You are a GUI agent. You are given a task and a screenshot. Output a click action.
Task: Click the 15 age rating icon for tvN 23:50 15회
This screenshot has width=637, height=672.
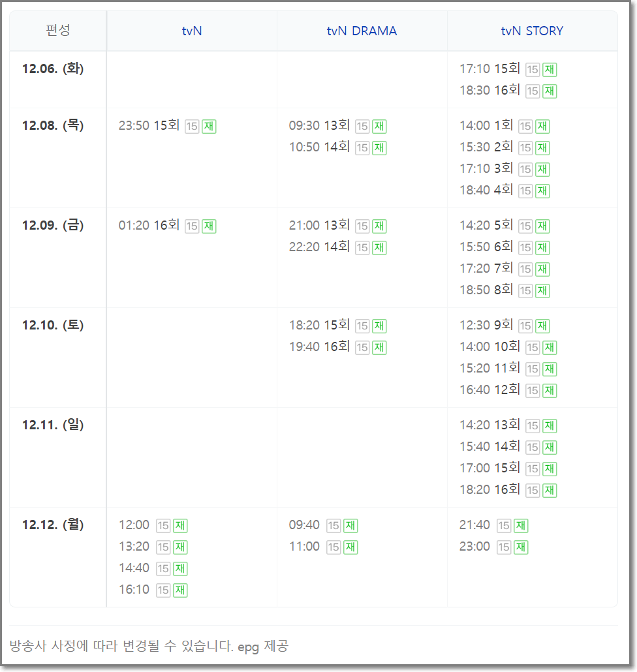coord(192,127)
